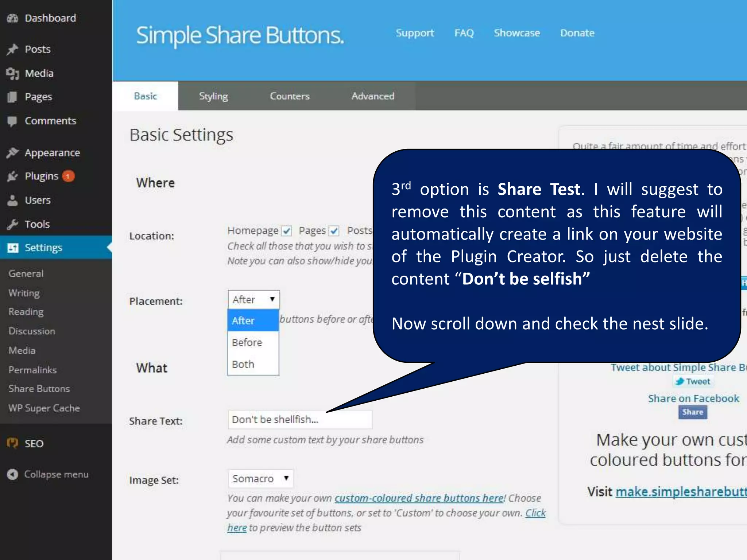This screenshot has height=560, width=747.
Task: Click the Share on Facebook text
Action: (693, 398)
